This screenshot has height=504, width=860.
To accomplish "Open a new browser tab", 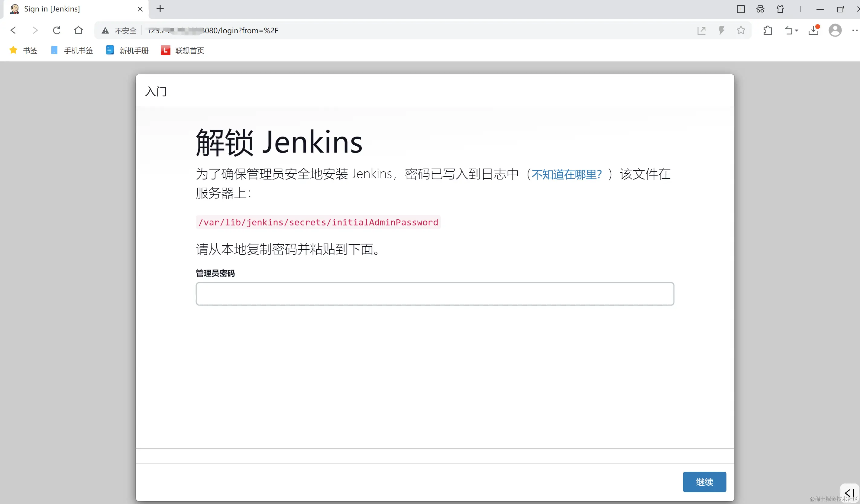I will click(x=160, y=9).
